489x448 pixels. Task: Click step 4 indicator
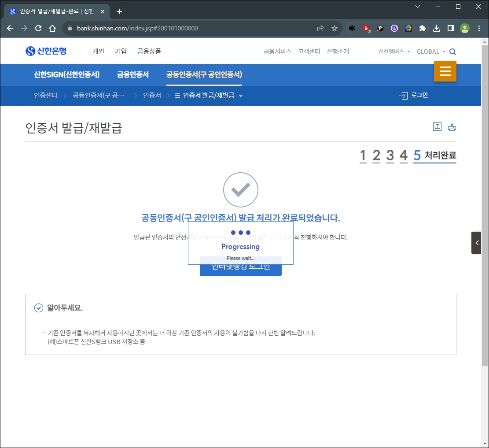404,156
